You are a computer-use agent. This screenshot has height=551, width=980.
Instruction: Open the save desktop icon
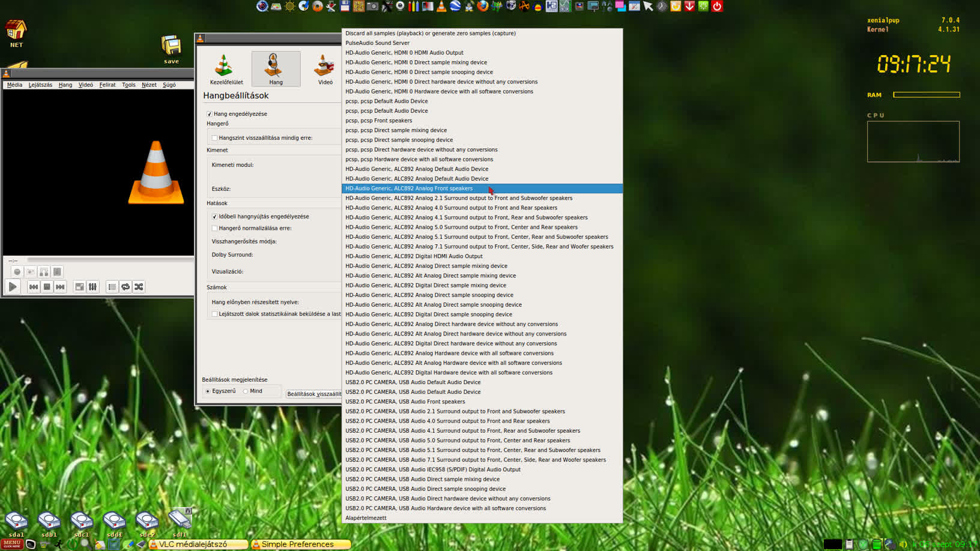coord(171,49)
